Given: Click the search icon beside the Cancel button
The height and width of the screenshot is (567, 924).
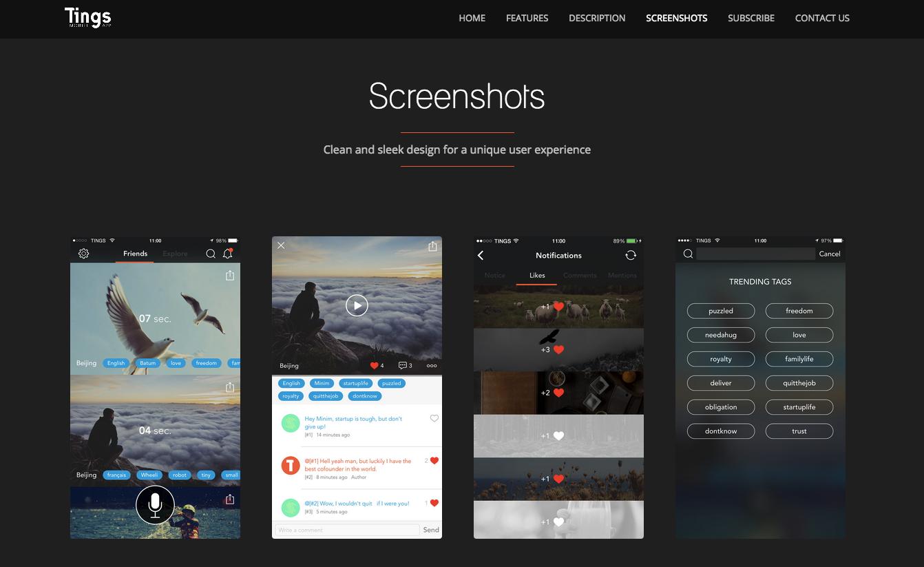Looking at the screenshot, I should click(x=688, y=254).
